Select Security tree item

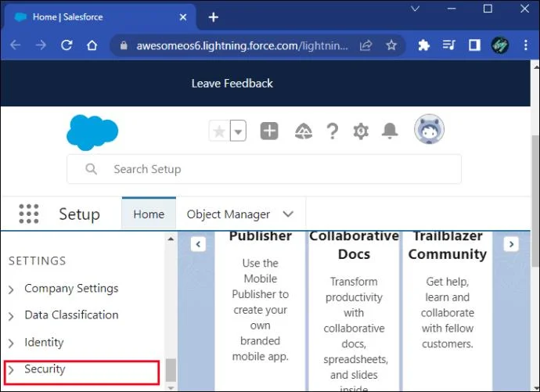[x=45, y=369]
